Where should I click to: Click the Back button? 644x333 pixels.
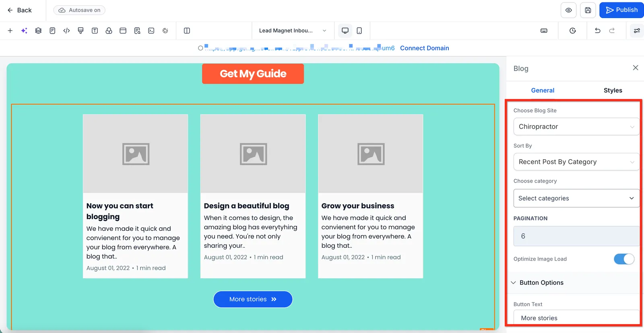point(19,10)
